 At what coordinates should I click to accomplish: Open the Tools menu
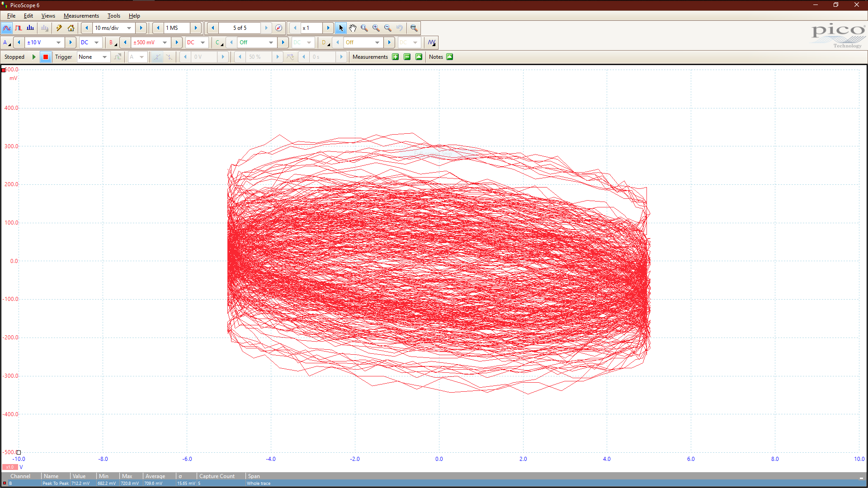pos(113,16)
